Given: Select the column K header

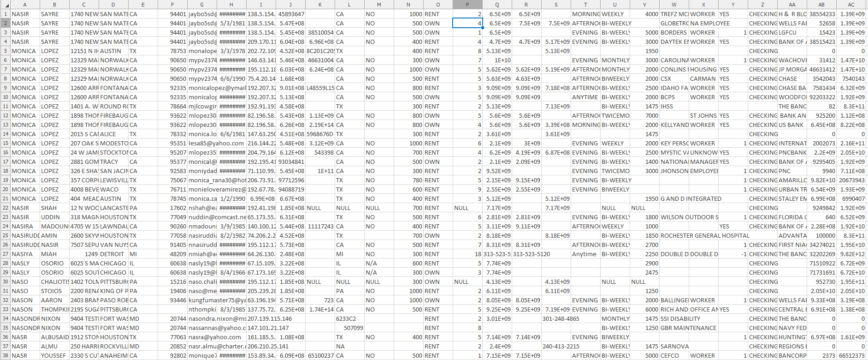Looking at the screenshot, I should (320, 5).
